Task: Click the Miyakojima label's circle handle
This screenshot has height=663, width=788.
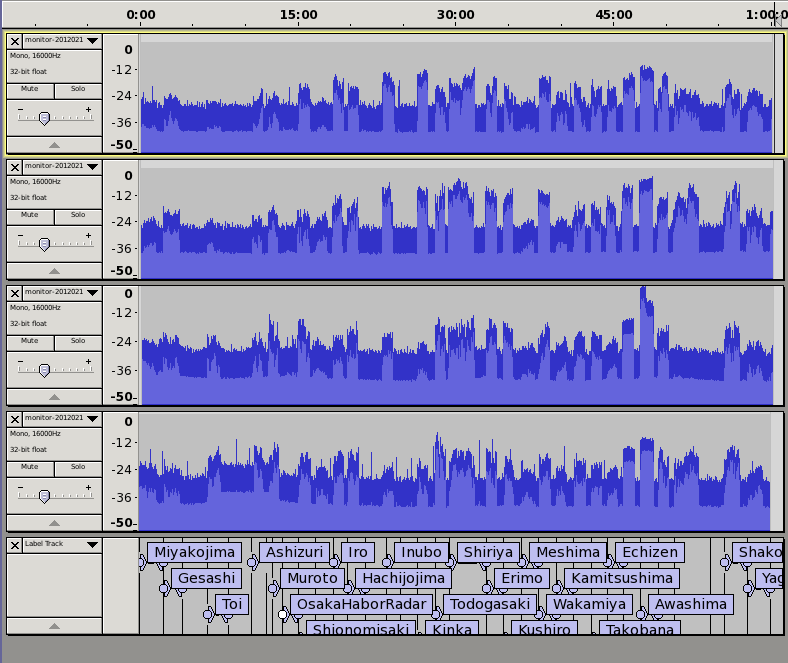Action: tap(142, 563)
